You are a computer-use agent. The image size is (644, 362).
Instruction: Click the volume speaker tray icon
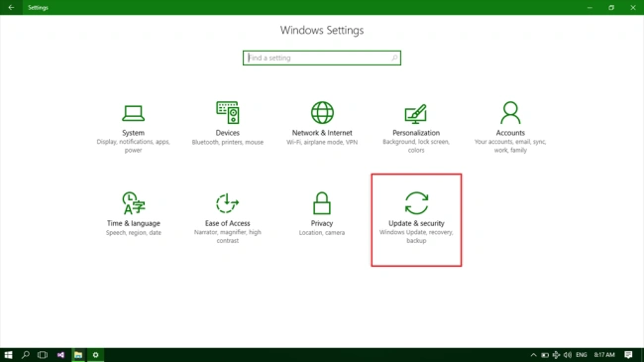(568, 355)
